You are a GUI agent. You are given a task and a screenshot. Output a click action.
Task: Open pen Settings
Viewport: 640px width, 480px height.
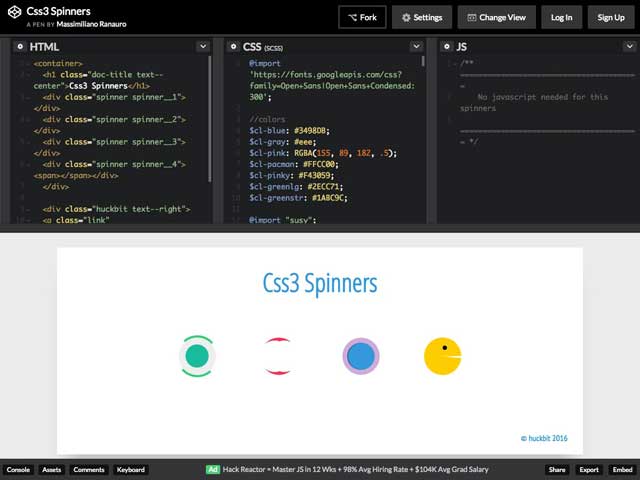(420, 17)
